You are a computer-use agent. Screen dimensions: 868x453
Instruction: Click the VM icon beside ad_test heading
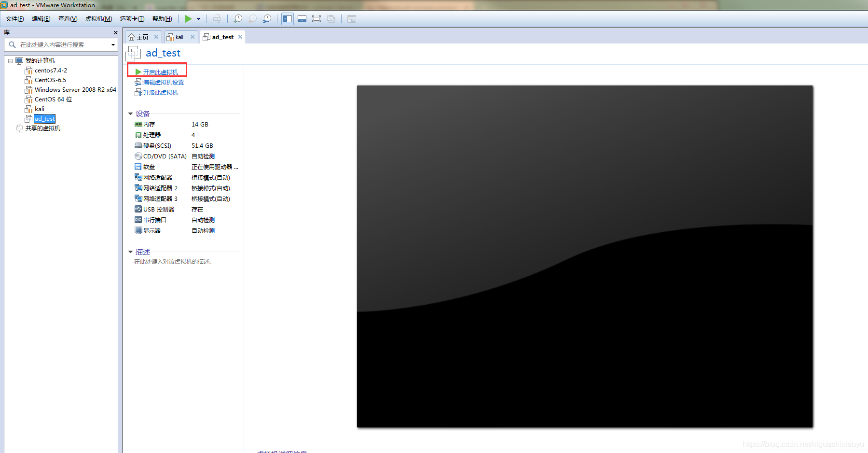pyautogui.click(x=134, y=53)
